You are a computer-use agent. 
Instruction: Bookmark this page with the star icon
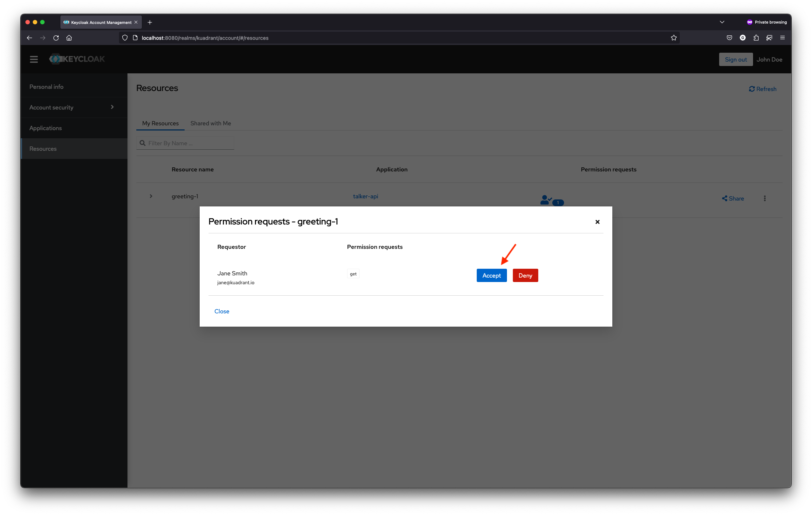(674, 38)
